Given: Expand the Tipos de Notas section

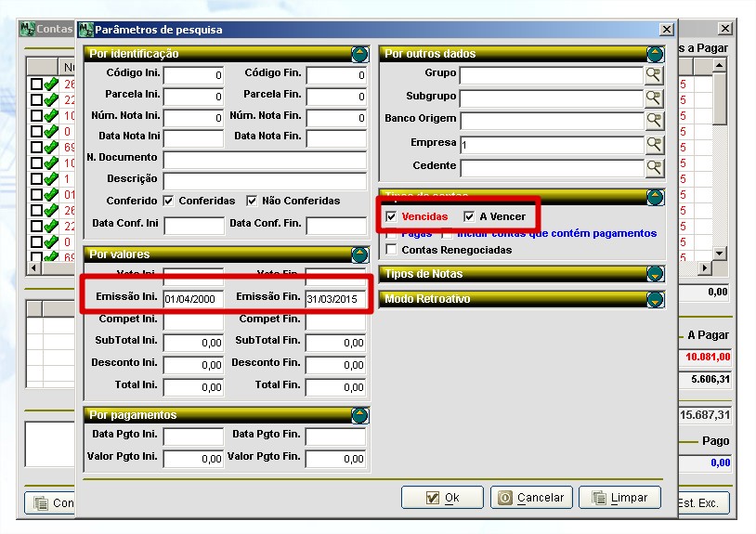Looking at the screenshot, I should point(656,274).
